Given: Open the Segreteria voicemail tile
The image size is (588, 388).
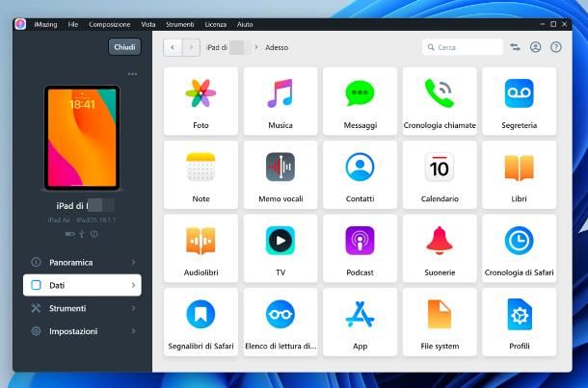Looking at the screenshot, I should (x=519, y=101).
